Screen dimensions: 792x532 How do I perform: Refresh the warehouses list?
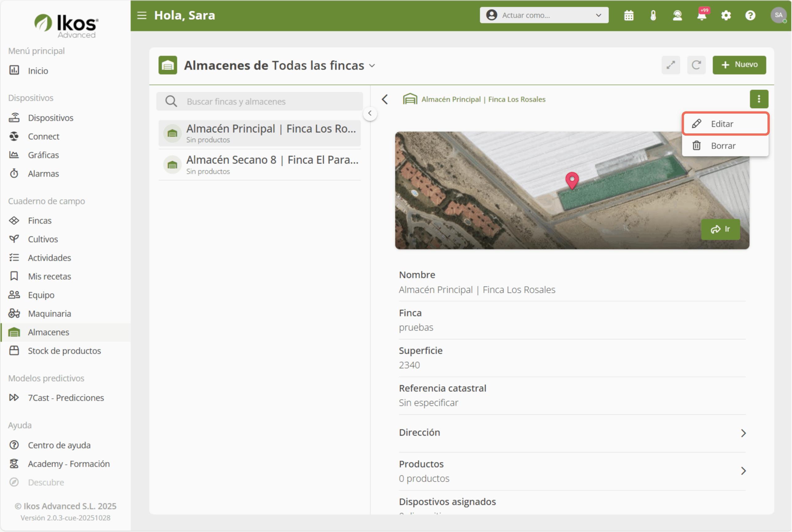coord(696,65)
